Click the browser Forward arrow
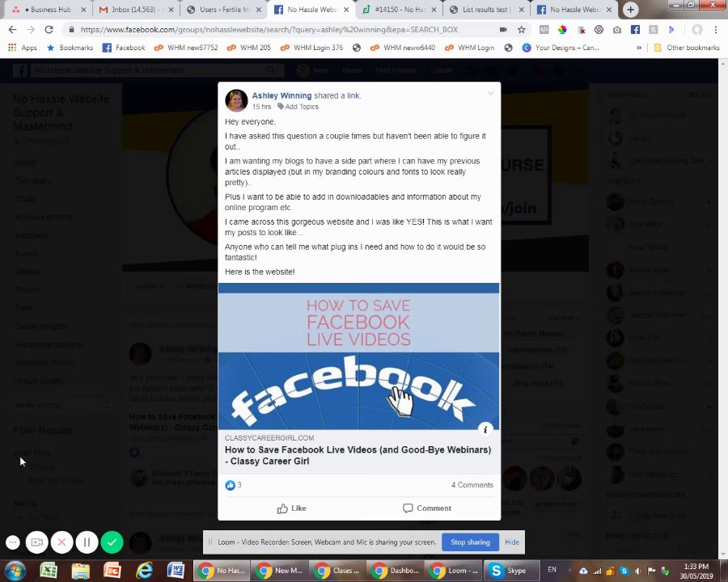 [31, 30]
